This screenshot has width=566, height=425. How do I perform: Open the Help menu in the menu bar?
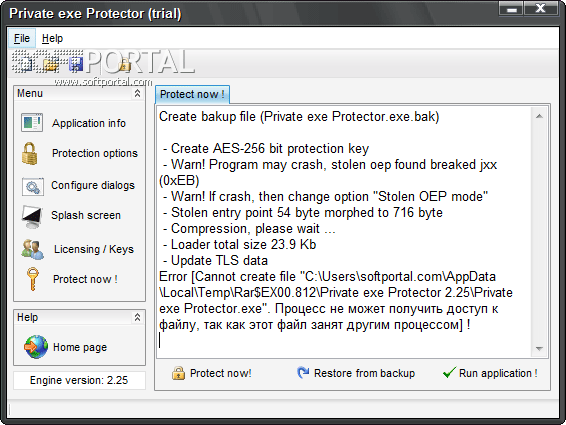coord(52,38)
